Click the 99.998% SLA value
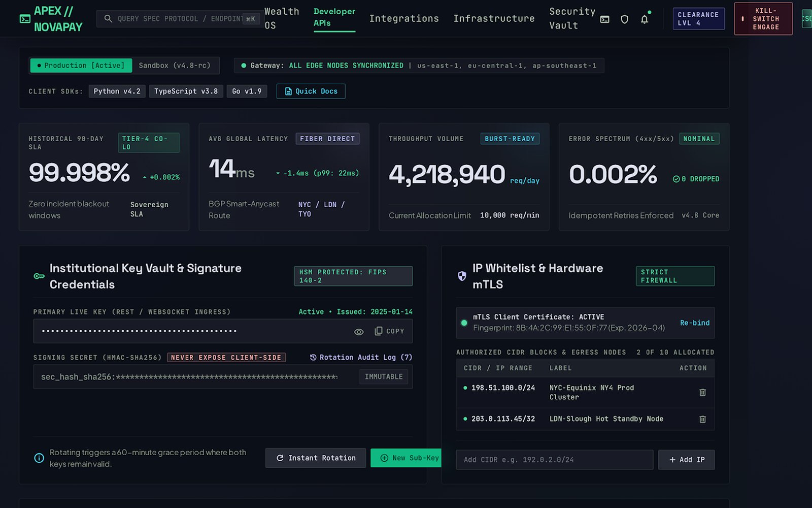 (x=79, y=173)
